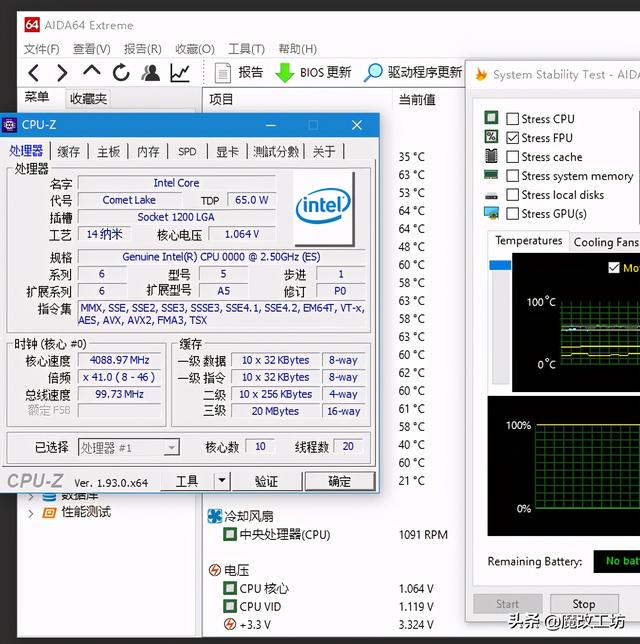Click the Stress GPU monitor icon
Viewport: 640px width, 644px height.
tap(491, 213)
